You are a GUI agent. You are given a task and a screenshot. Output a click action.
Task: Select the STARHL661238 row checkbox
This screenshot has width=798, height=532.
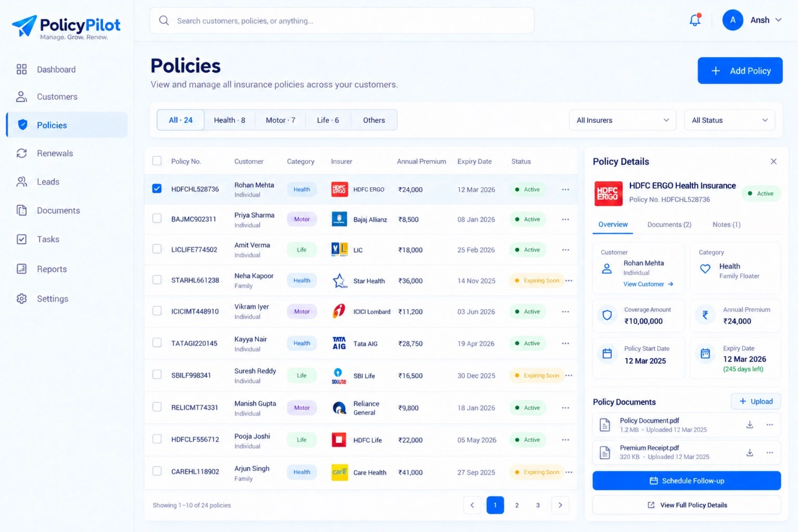pyautogui.click(x=157, y=280)
